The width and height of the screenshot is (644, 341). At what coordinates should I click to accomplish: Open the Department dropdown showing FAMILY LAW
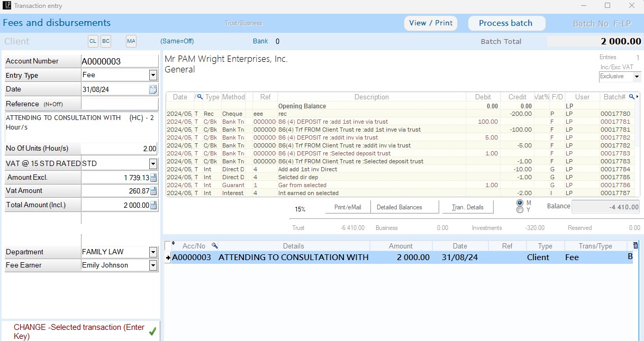point(153,252)
